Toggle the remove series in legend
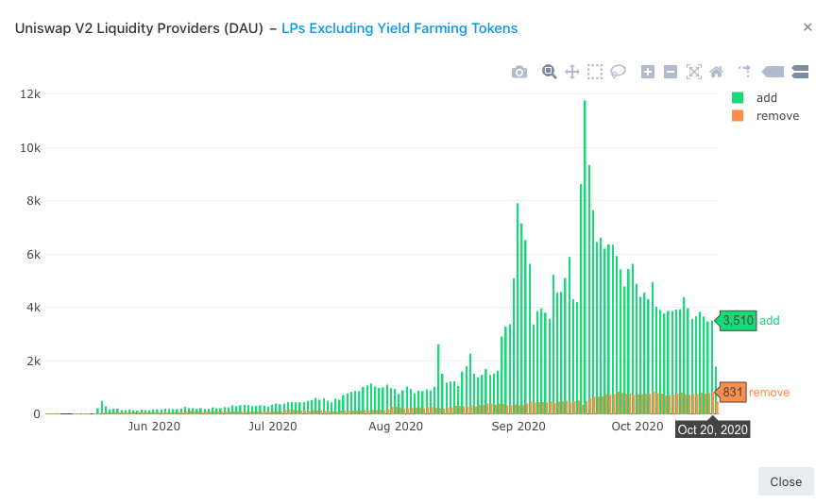833x504 pixels. click(x=777, y=116)
